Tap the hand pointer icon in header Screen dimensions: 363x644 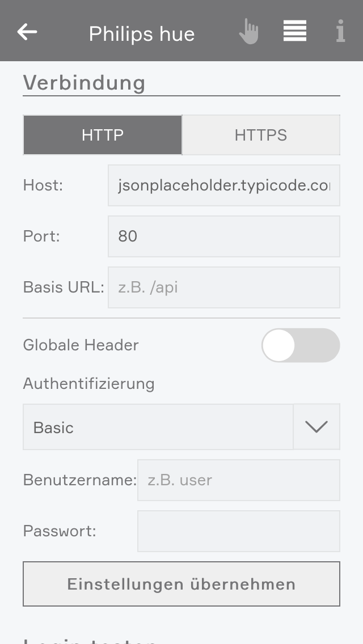coord(248,32)
